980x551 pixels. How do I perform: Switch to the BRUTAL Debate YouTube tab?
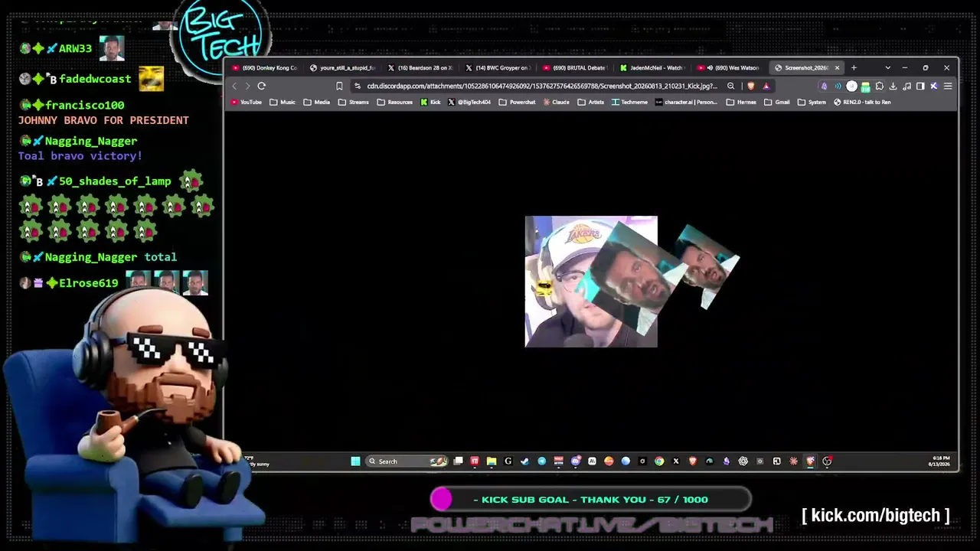tap(575, 68)
